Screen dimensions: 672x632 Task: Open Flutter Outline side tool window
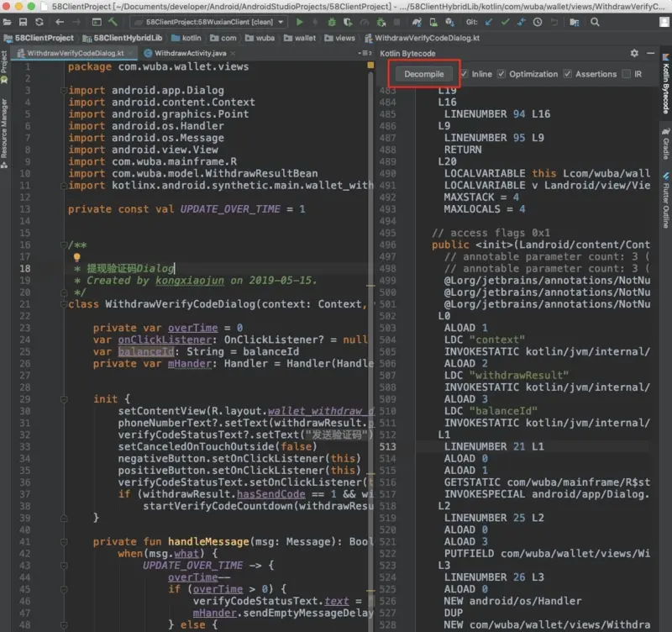[666, 201]
